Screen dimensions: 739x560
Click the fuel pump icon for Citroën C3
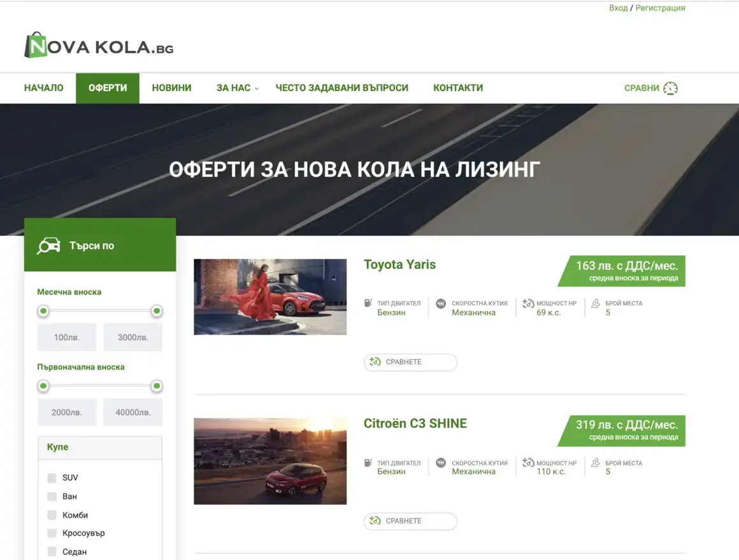point(368,463)
